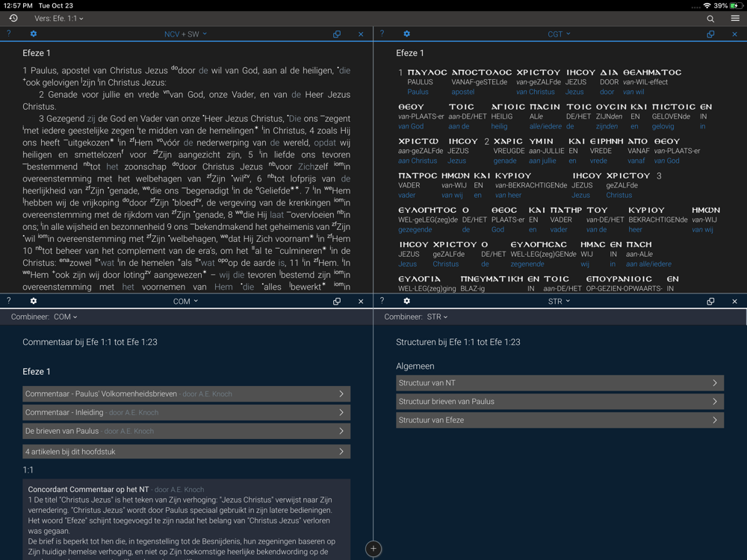This screenshot has width=747, height=560.
Task: Open the history clock icon
Action: click(13, 18)
